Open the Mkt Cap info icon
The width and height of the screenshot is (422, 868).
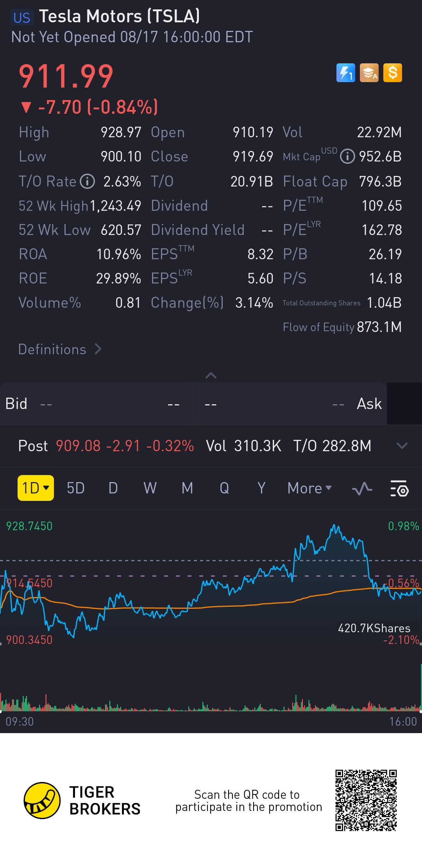(347, 157)
